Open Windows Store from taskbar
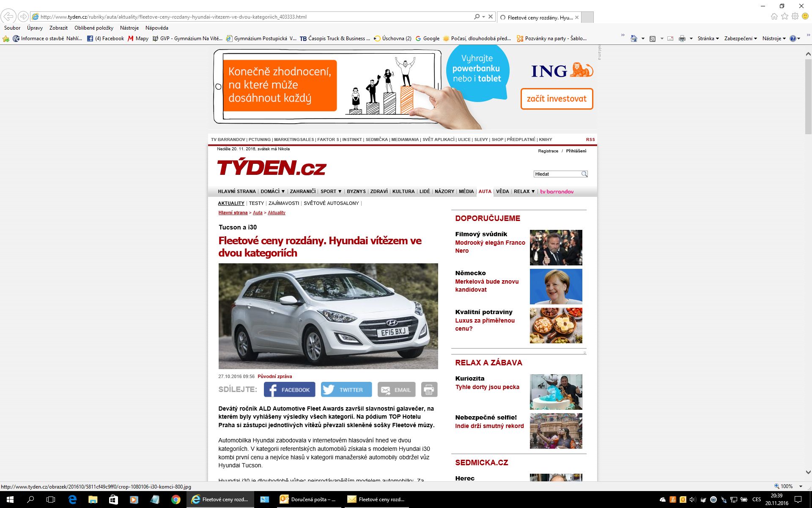This screenshot has width=812, height=508. 113,500
